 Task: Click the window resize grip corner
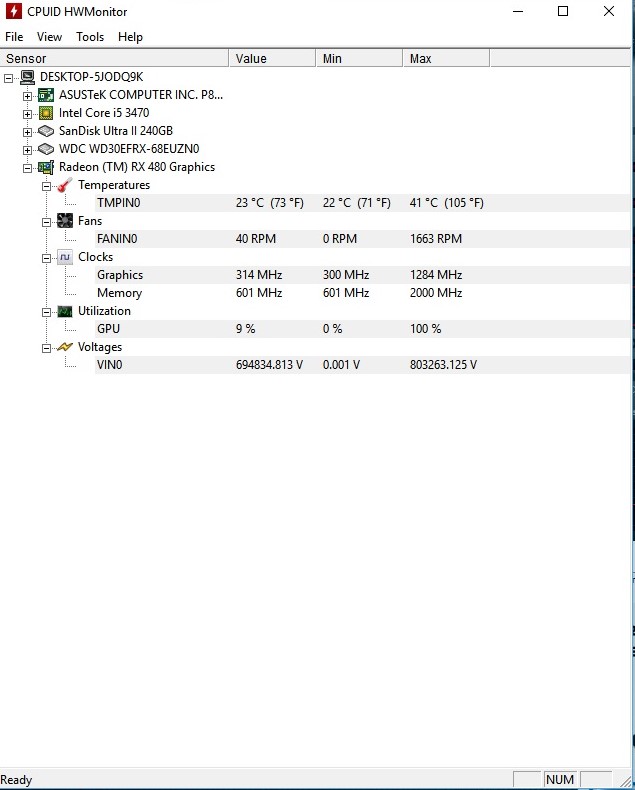624,780
